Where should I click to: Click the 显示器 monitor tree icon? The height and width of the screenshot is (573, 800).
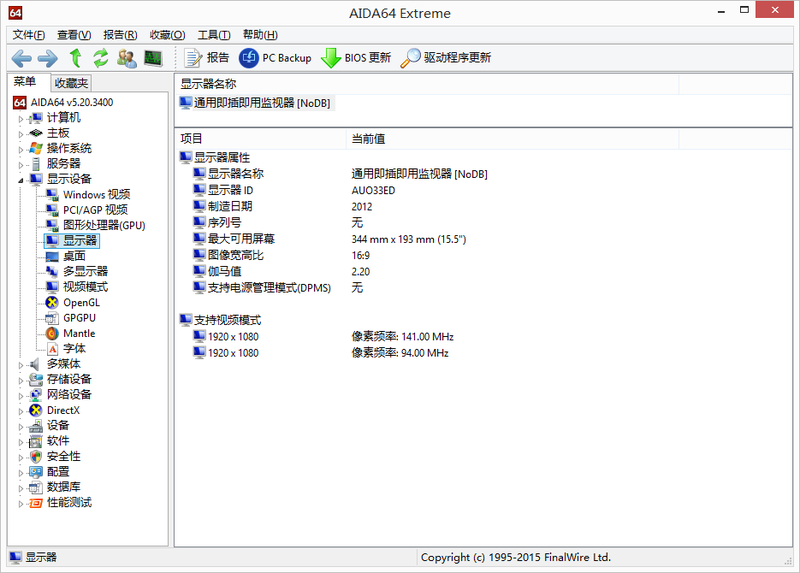pyautogui.click(x=52, y=241)
